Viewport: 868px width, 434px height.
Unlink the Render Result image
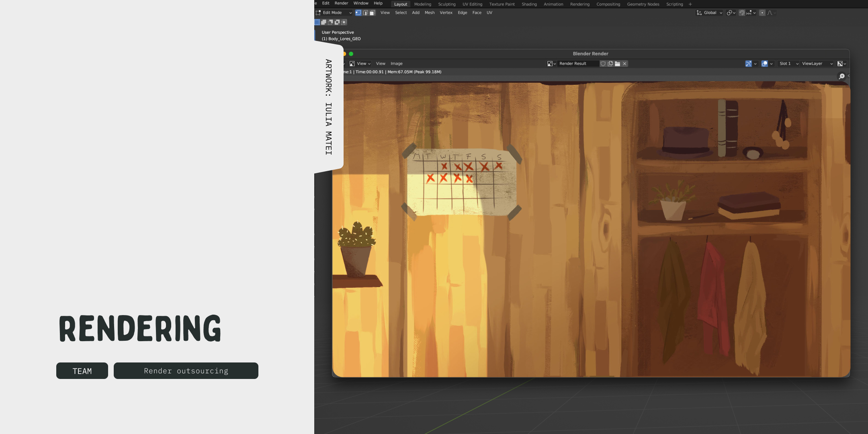625,64
